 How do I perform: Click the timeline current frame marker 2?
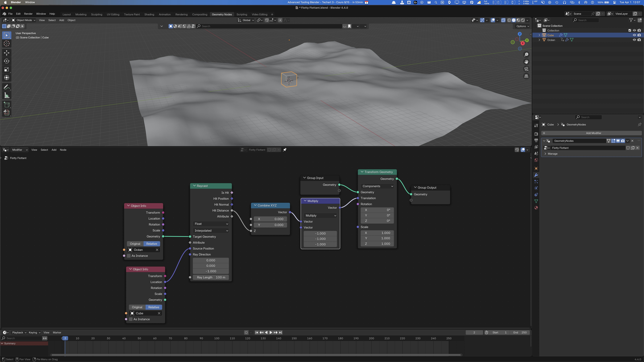point(65,338)
